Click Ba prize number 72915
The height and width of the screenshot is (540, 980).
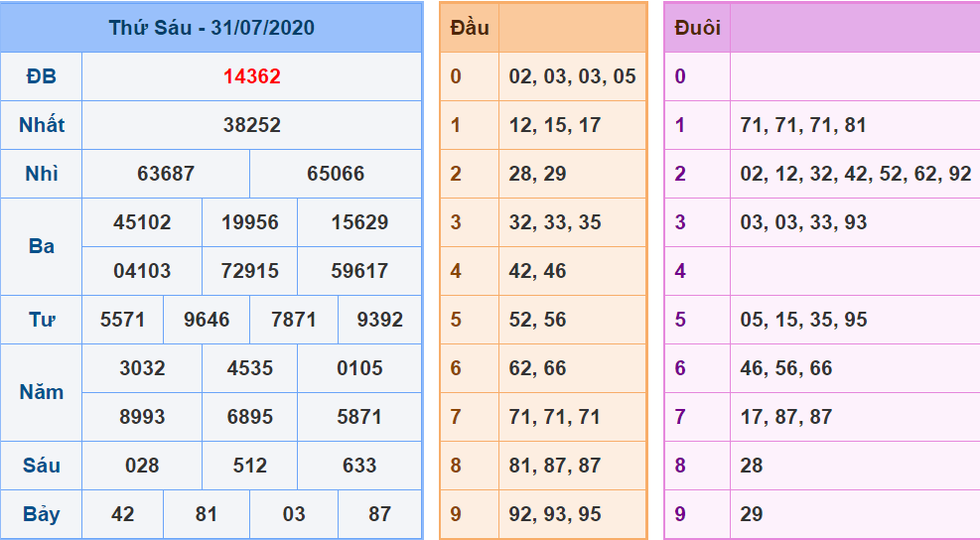[249, 271]
